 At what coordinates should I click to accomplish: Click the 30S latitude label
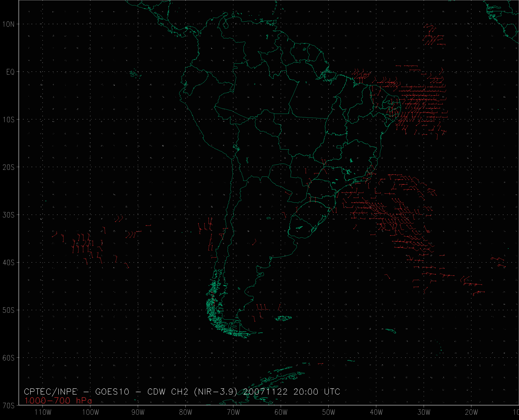tap(9, 215)
